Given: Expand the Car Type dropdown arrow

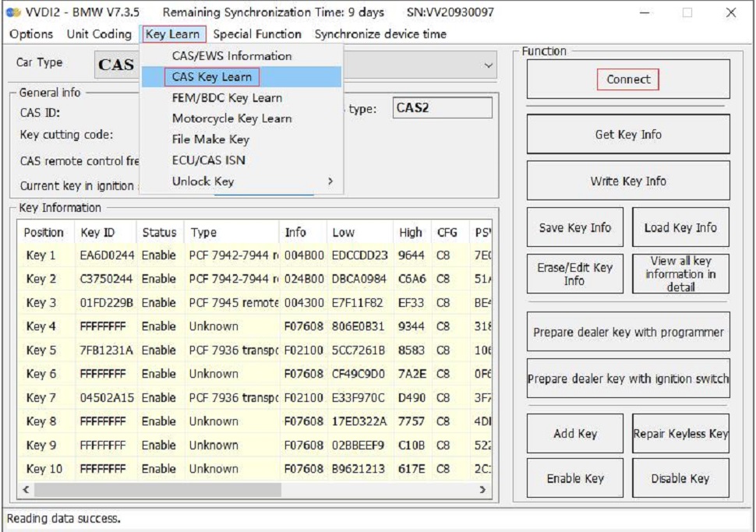Looking at the screenshot, I should (x=489, y=65).
